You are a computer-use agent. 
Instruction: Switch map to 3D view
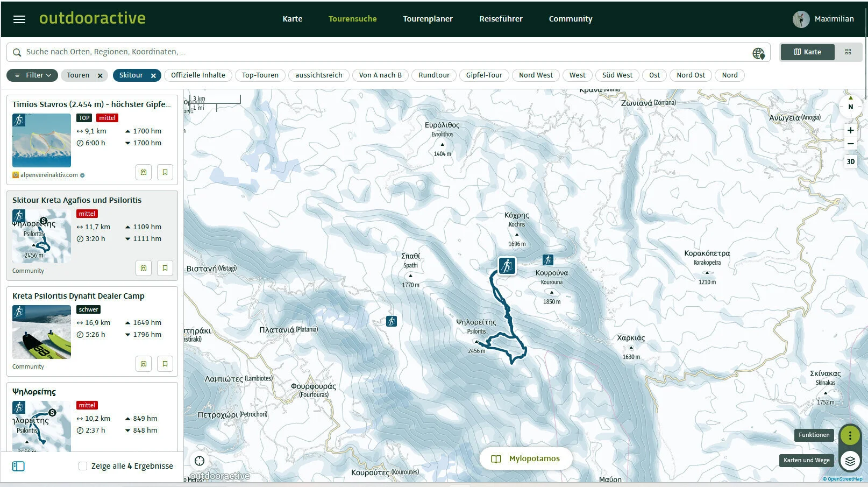coord(850,161)
